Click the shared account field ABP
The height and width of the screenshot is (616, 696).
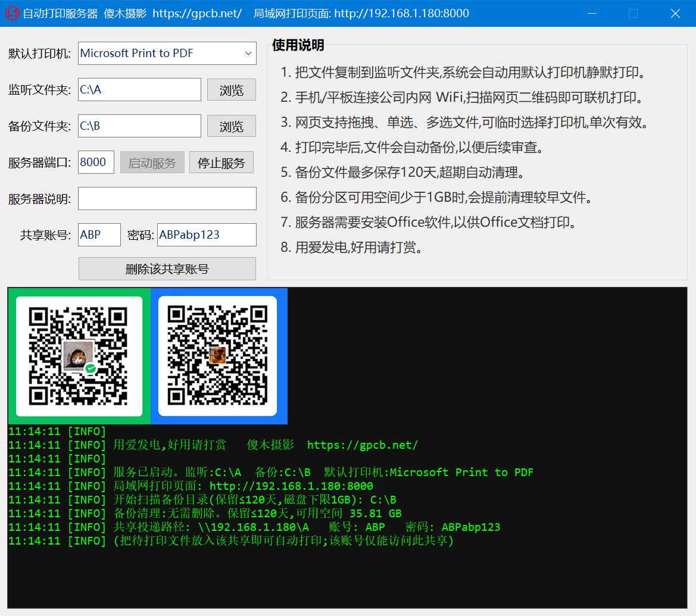(x=99, y=234)
